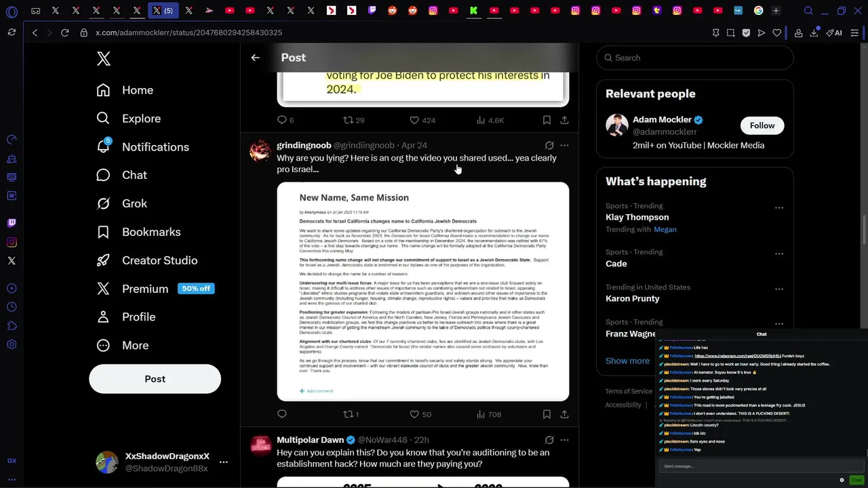Repost grindlingnoob's tweet with 1 repost
868x488 pixels.
[x=351, y=414]
